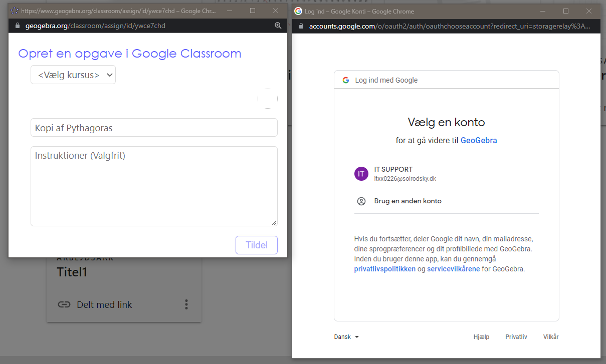Screen dimensions: 606x364
Task: Choose Brug en anden konto
Action: (408, 201)
